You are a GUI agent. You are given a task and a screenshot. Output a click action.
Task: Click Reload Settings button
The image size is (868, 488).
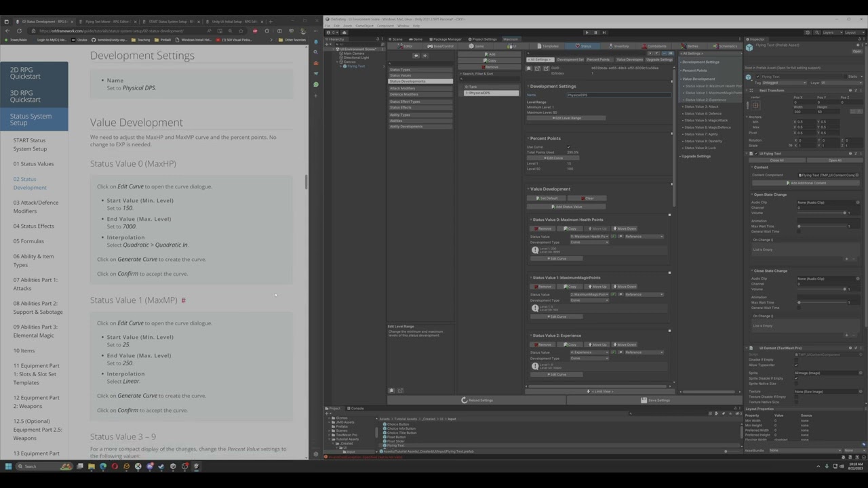coord(477,400)
